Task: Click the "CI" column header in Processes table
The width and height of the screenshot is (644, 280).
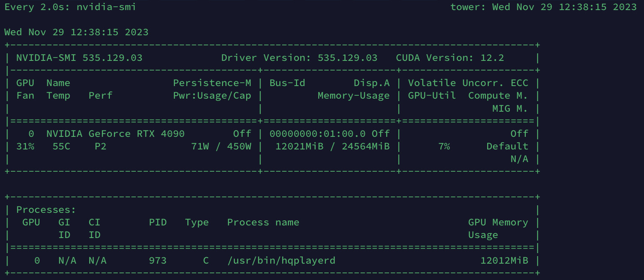Action: coord(94,222)
